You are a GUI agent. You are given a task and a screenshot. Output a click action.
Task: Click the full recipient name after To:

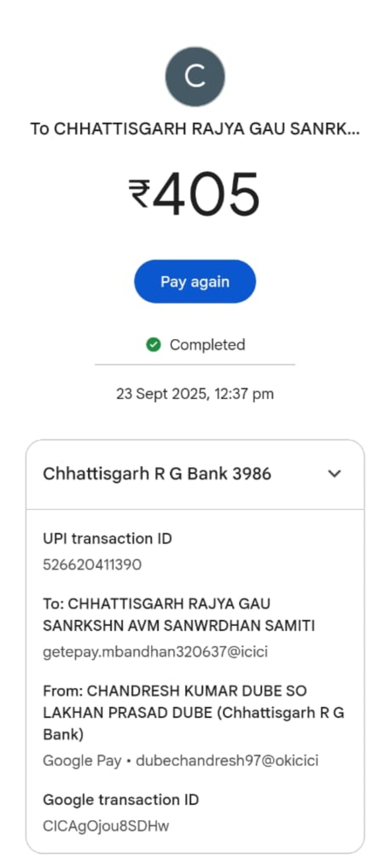(x=179, y=615)
